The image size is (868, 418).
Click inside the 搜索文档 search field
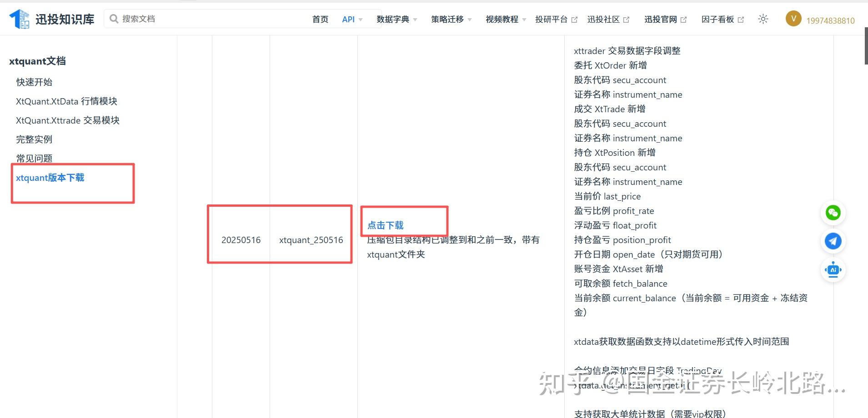[205, 18]
